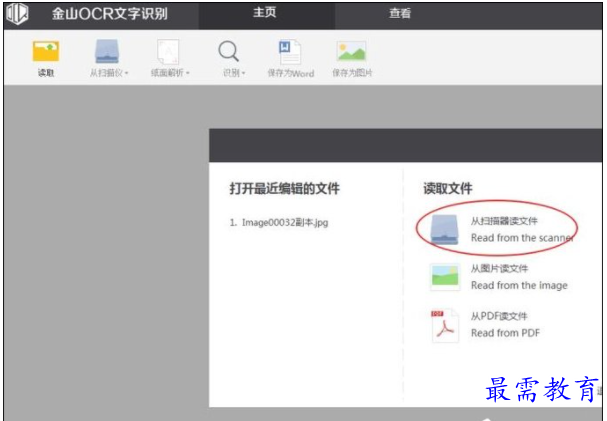
Task: Click the 保存为Word document icon
Action: point(290,51)
